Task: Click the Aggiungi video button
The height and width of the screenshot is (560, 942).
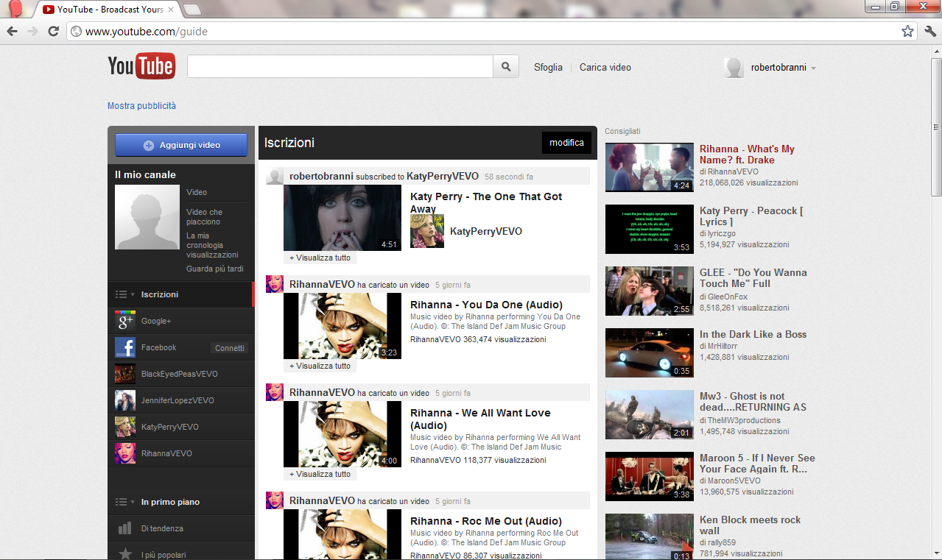Action: point(181,145)
